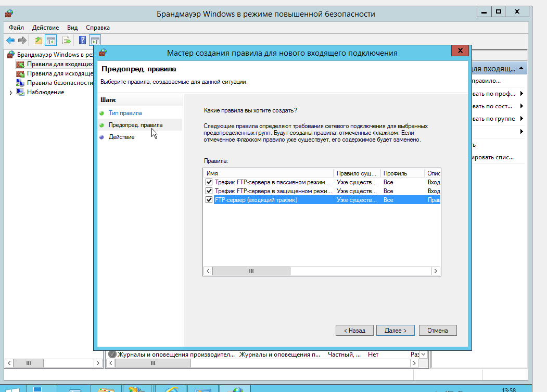Viewport: 547px width, 392px height.
Task: Click rules list horizontal scrollbar thumb
Action: tap(251, 271)
